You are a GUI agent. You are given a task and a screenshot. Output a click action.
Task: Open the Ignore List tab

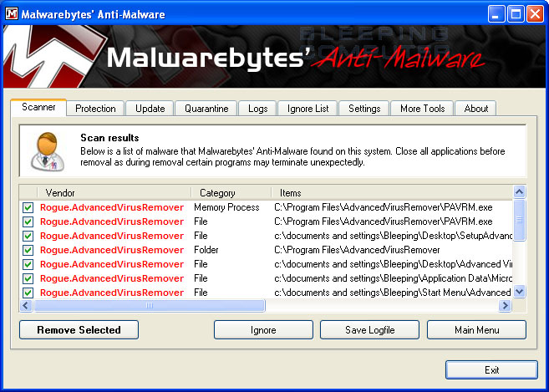308,109
